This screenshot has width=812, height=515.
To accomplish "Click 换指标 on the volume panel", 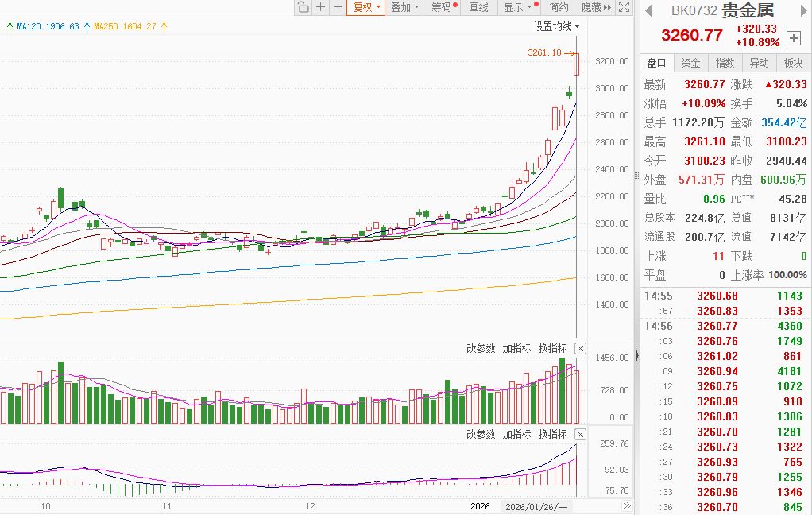I will click(552, 348).
